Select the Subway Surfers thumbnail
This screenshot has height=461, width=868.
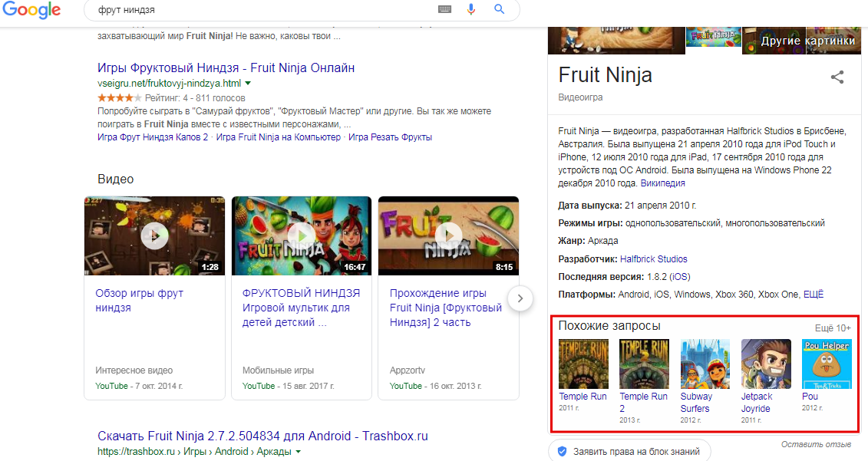pos(705,364)
